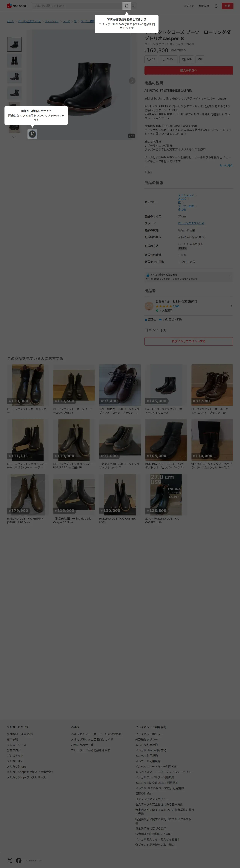Click the コメント button with speech bubble icon
The width and height of the screenshot is (240, 868).
pos(169,59)
